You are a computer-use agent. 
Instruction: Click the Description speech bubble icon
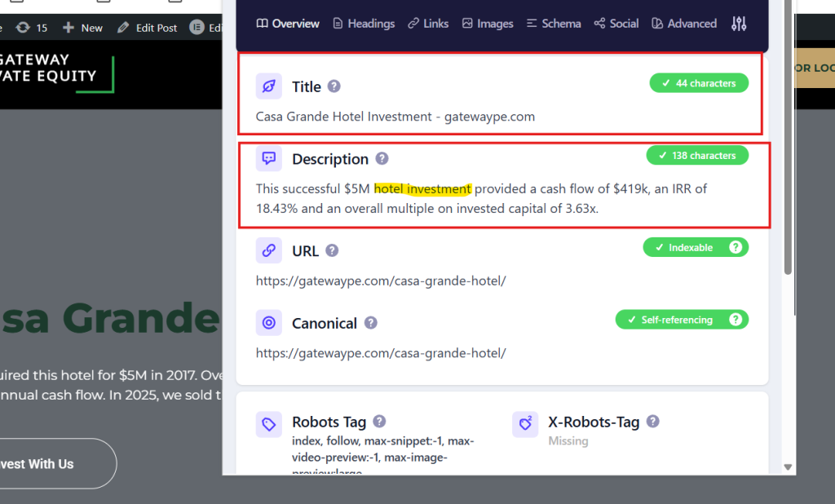point(269,158)
